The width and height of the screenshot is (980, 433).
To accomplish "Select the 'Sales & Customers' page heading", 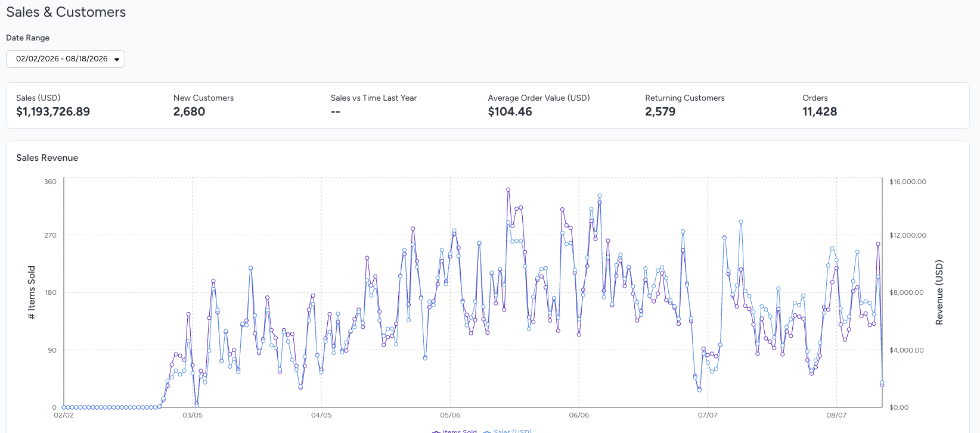I will pos(66,12).
